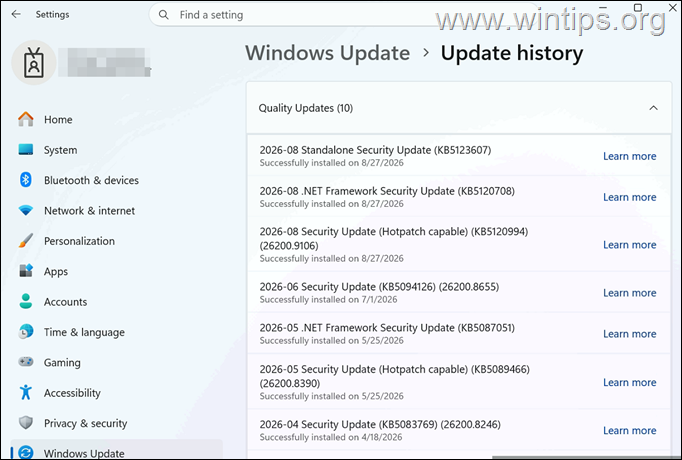Click the back arrow in Settings
682x460 pixels.
click(16, 14)
